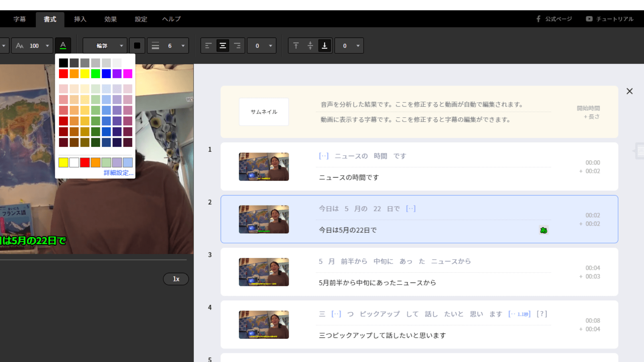Screen dimensions: 644x362
Task: Expand the font size 100 dropdown
Action: coord(47,45)
